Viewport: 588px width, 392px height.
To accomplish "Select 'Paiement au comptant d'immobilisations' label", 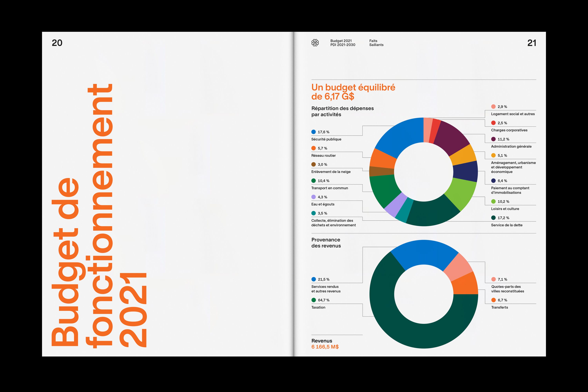I will click(x=510, y=190).
